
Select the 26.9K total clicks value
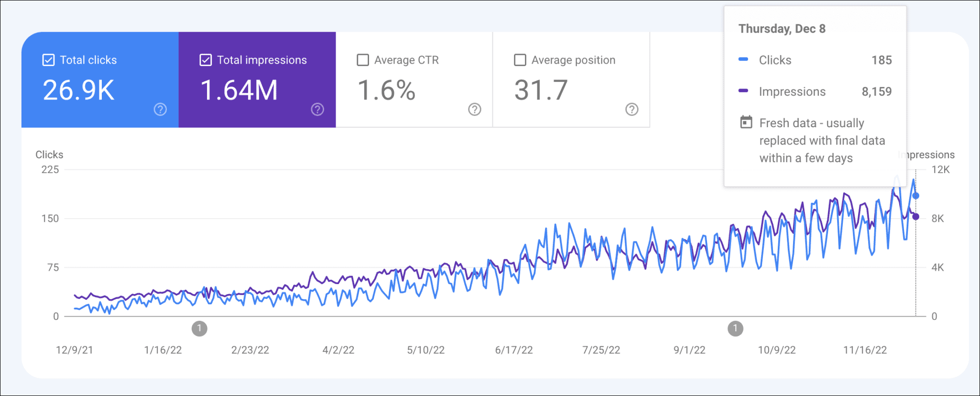pyautogui.click(x=79, y=90)
